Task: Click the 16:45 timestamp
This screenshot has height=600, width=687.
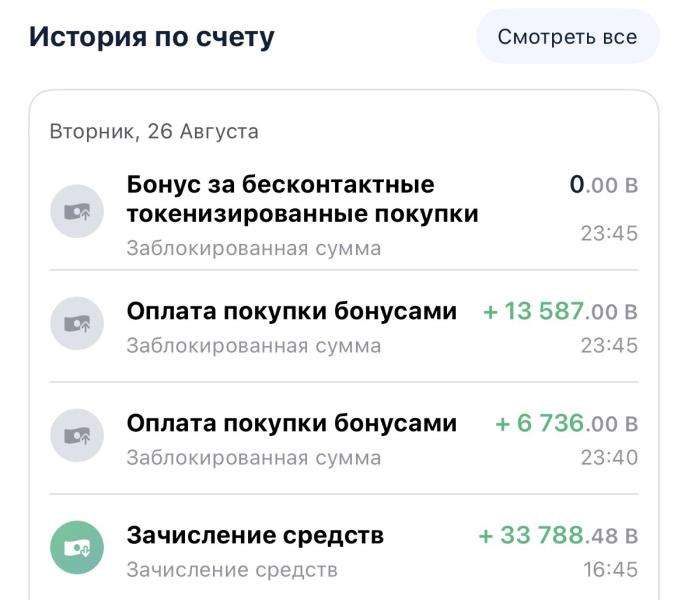Action: 610,570
